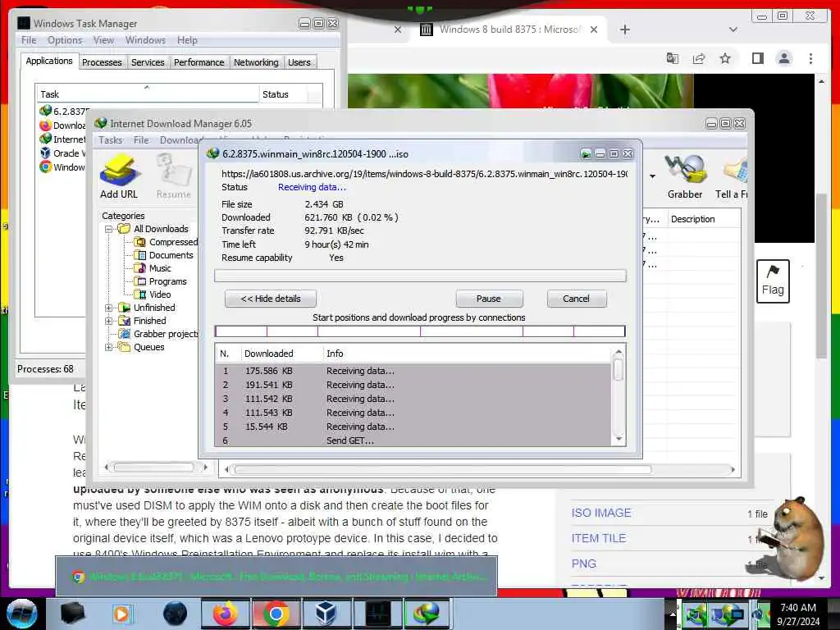Image resolution: width=840 pixels, height=630 pixels.
Task: Open the Chrome side panel icon
Action: [757, 58]
